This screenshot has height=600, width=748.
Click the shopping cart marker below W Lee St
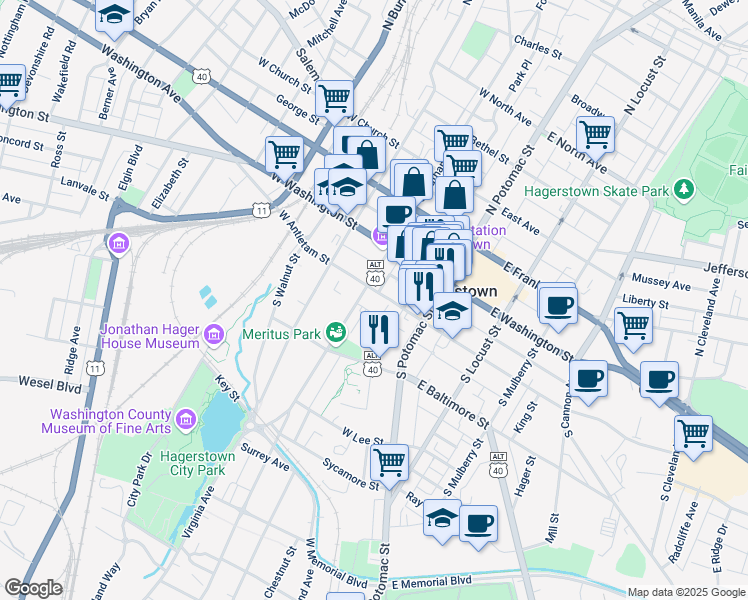pyautogui.click(x=390, y=463)
